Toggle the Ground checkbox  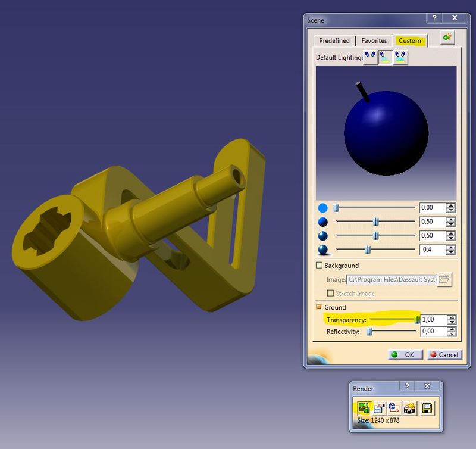pyautogui.click(x=320, y=307)
